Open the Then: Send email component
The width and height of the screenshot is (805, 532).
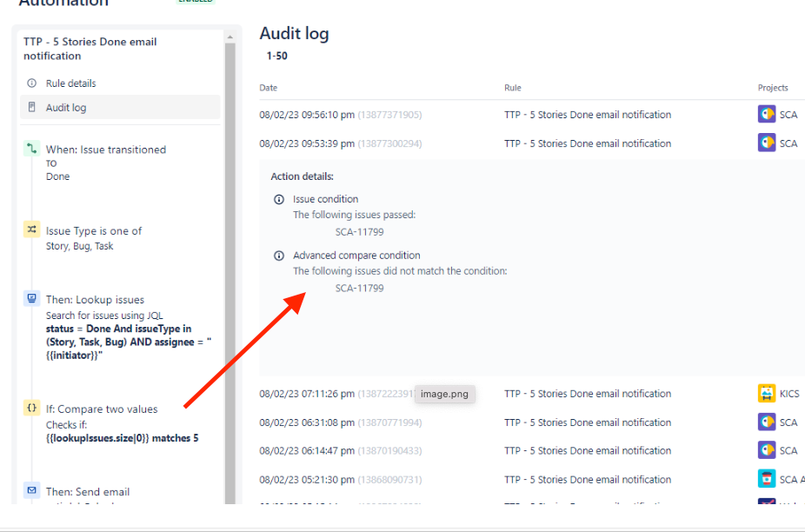88,492
